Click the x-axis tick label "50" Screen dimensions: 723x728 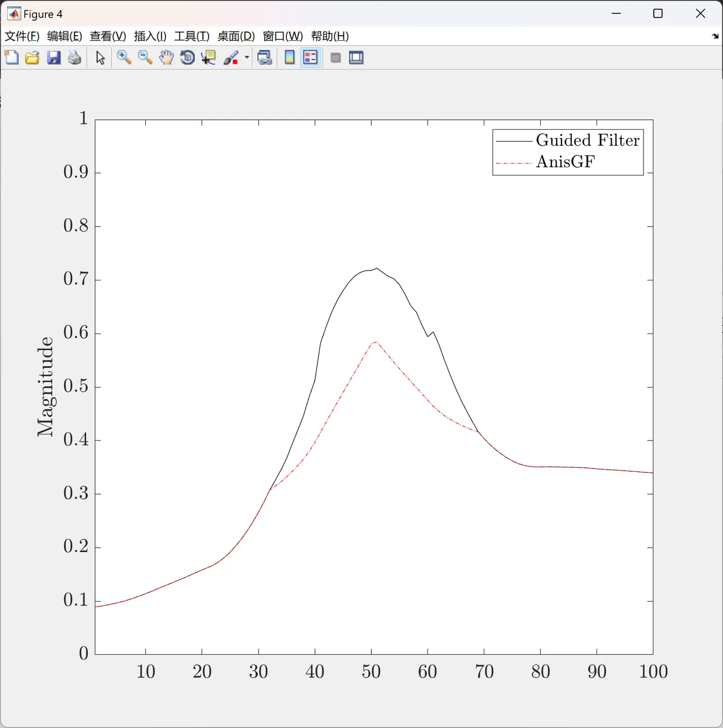tap(371, 671)
